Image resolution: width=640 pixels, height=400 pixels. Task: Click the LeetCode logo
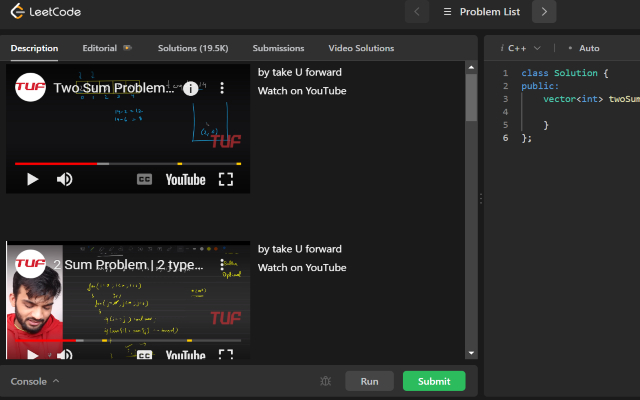[45, 11]
